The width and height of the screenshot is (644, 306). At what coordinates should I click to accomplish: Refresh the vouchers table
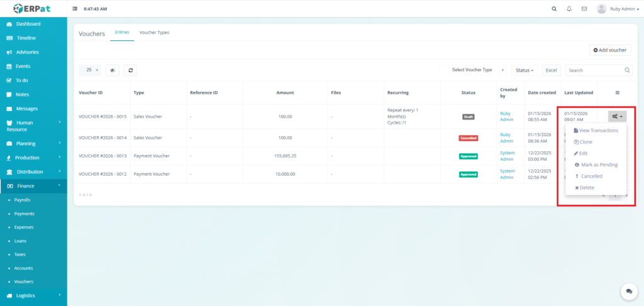131,71
